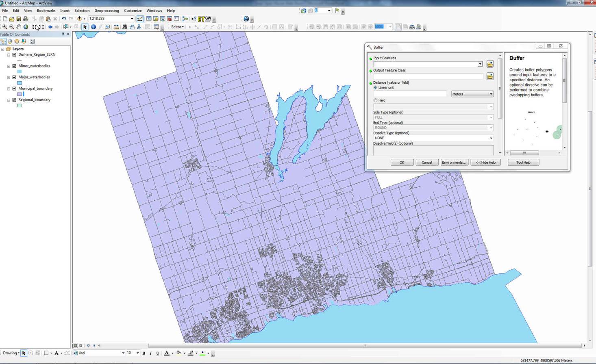Select the Zoom Out tool
This screenshot has height=364, width=596.
pyautogui.click(x=12, y=27)
